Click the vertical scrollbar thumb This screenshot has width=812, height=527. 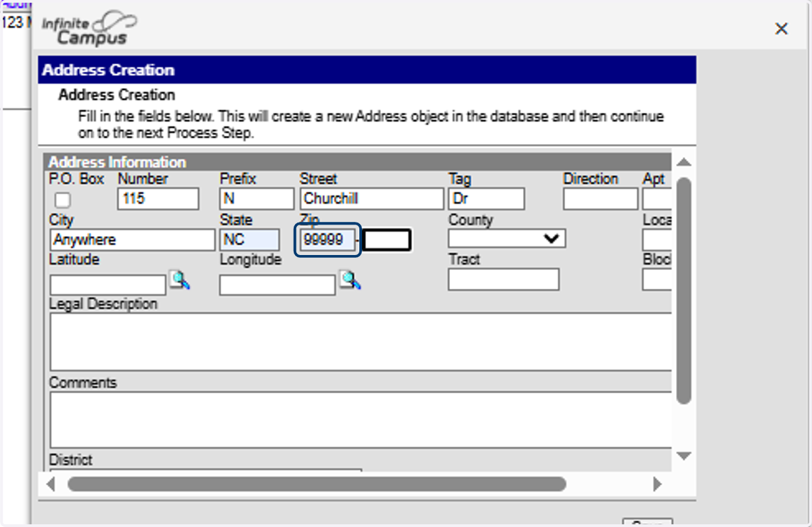(x=683, y=291)
